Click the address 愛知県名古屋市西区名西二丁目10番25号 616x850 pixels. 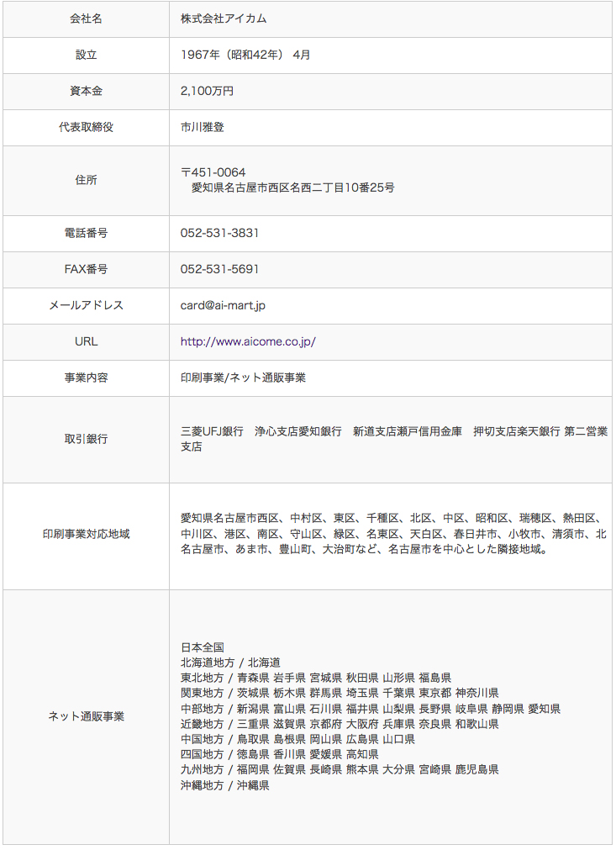293,188
